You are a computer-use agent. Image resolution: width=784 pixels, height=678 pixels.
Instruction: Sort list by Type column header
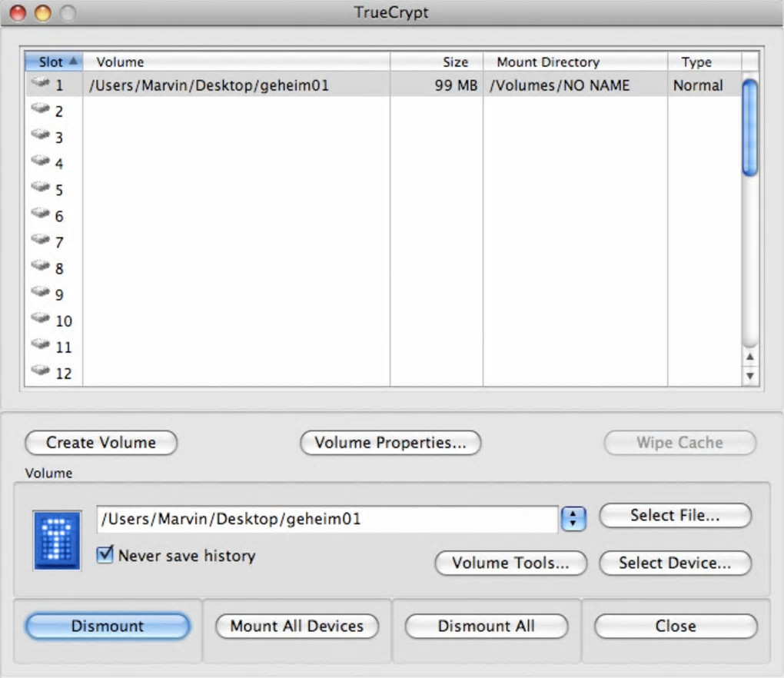point(705,61)
